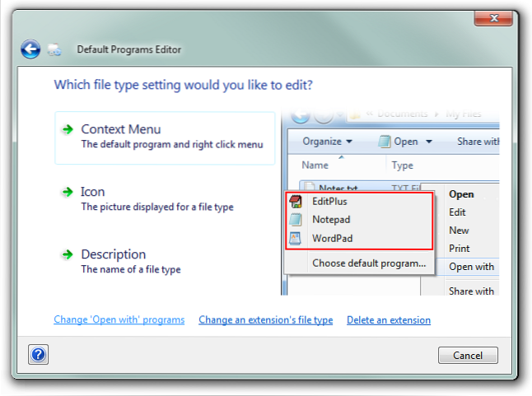Follow the Change an extension's file type link
The width and height of the screenshot is (532, 396).
[265, 319]
